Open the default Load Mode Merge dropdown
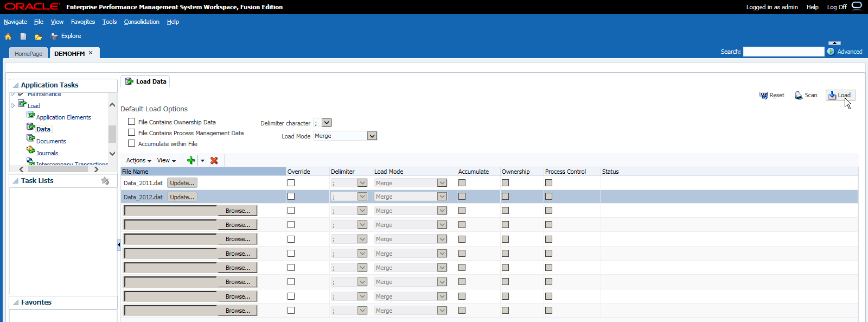The height and width of the screenshot is (322, 868). pos(345,136)
